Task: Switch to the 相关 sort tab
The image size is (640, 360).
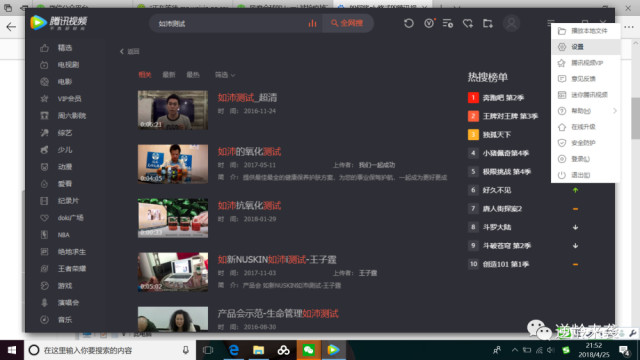Action: coord(145,75)
